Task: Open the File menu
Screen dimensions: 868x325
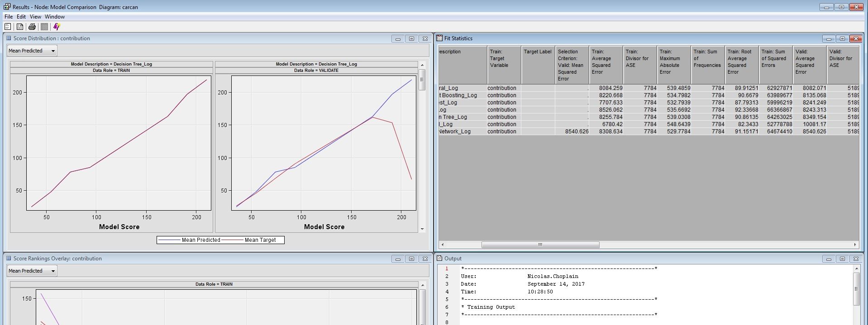Action: pyautogui.click(x=9, y=17)
